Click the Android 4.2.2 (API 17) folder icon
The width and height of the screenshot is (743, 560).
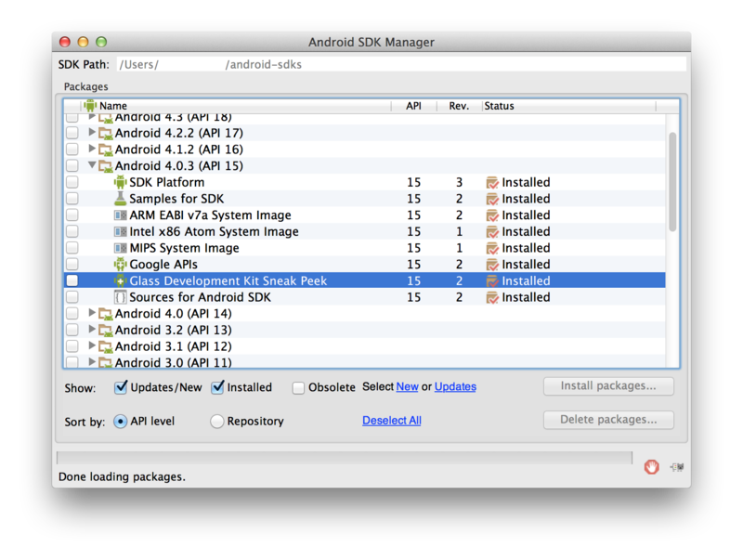106,133
